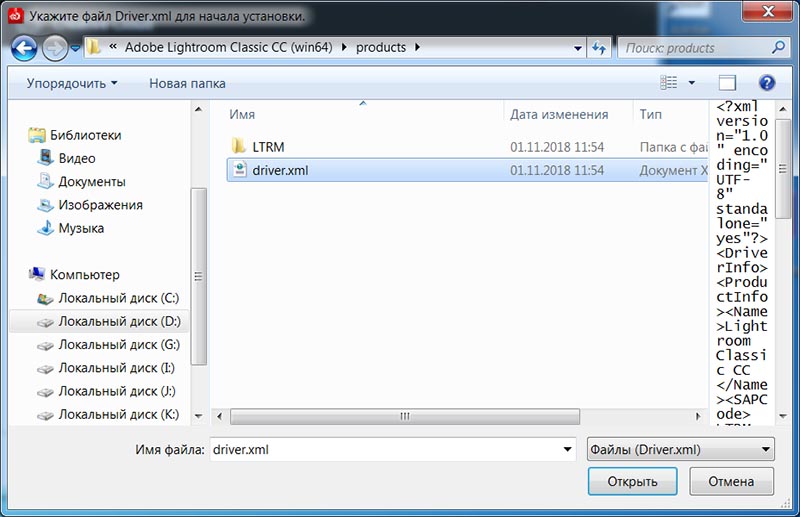Select Adobe Lightroom Classic CC (win64) breadcrumb
The height and width of the screenshot is (517, 800).
(229, 47)
